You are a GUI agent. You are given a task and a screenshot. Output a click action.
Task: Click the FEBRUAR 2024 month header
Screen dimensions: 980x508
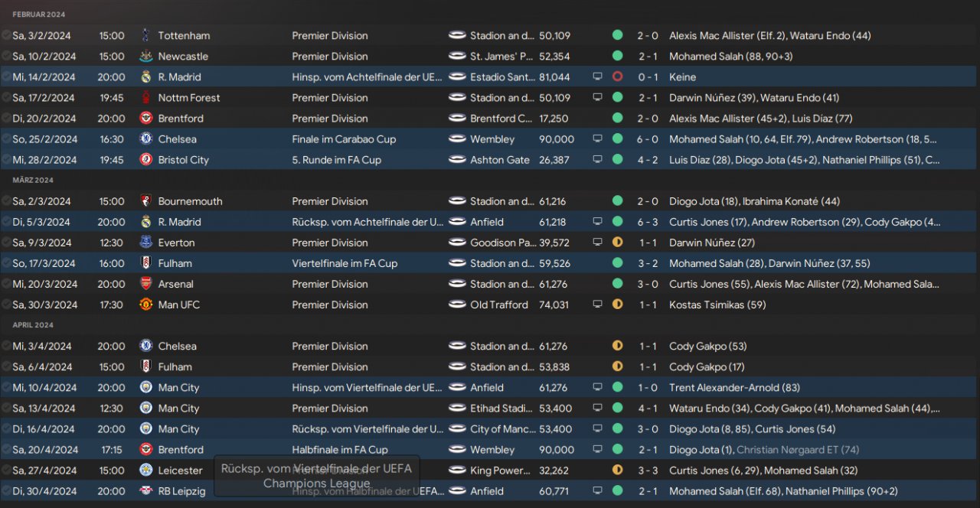click(x=38, y=15)
